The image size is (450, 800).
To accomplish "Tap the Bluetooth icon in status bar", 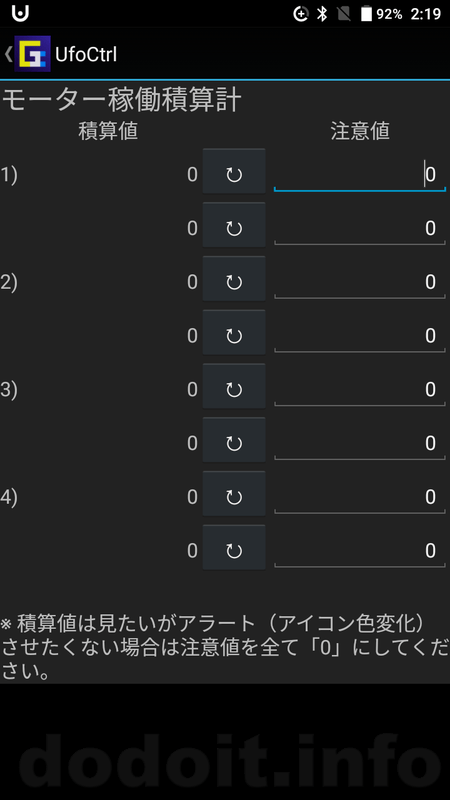I will (322, 14).
